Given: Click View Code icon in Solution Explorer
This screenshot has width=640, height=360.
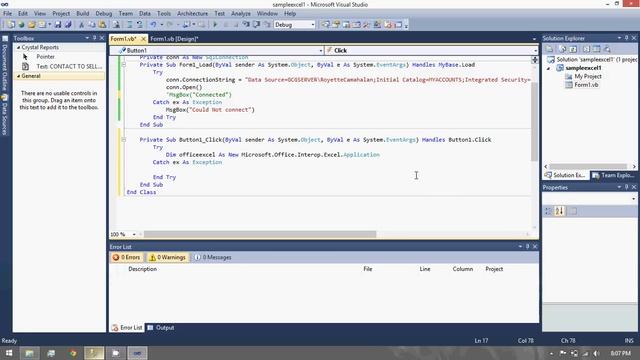Looking at the screenshot, I should point(587,49).
